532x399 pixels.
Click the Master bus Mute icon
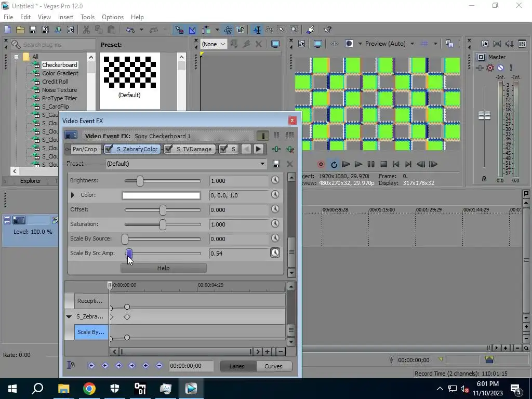[x=500, y=68]
